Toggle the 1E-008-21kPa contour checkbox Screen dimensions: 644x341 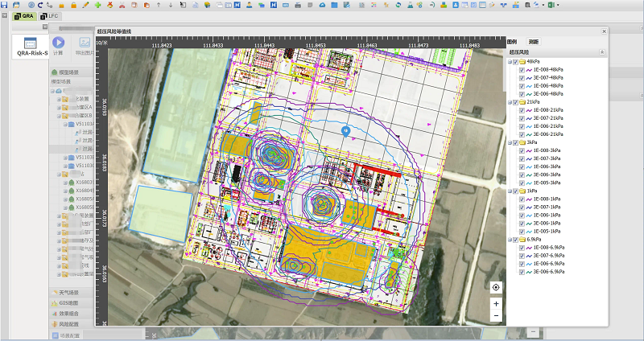[x=522, y=110]
